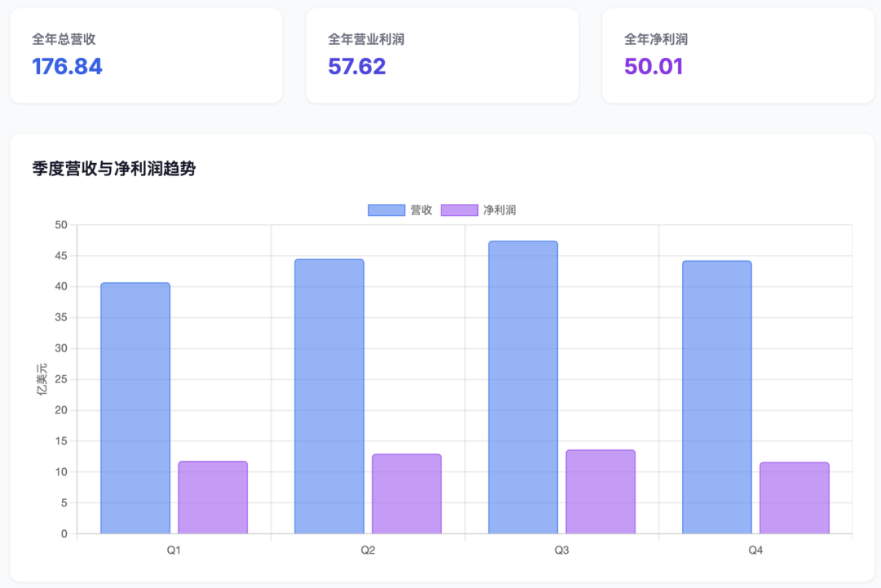Select the 176.84 total revenue value
The width and height of the screenshot is (881, 588).
click(68, 67)
